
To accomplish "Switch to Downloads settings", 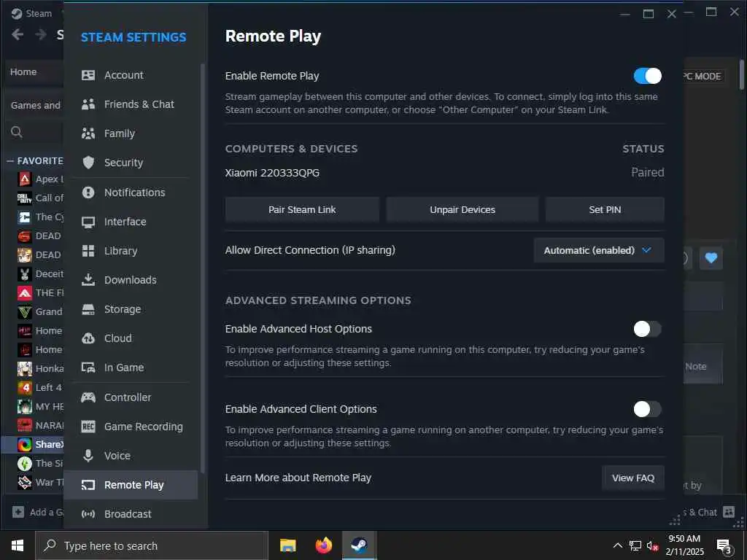I will point(131,280).
